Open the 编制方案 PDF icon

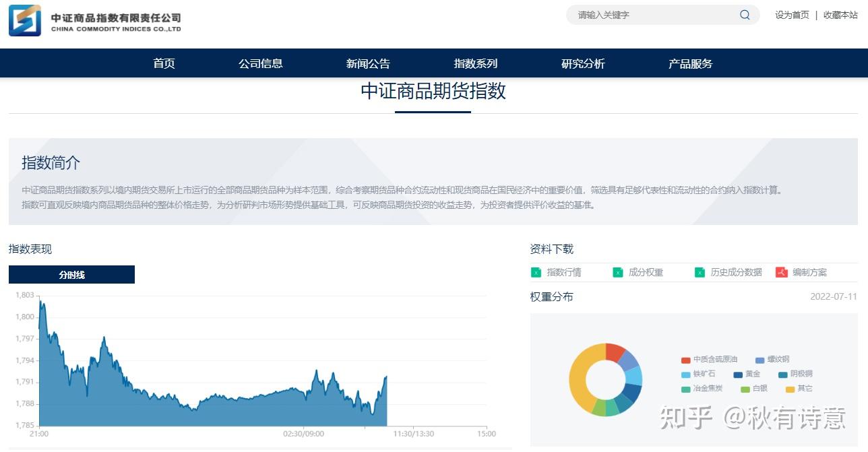[780, 272]
